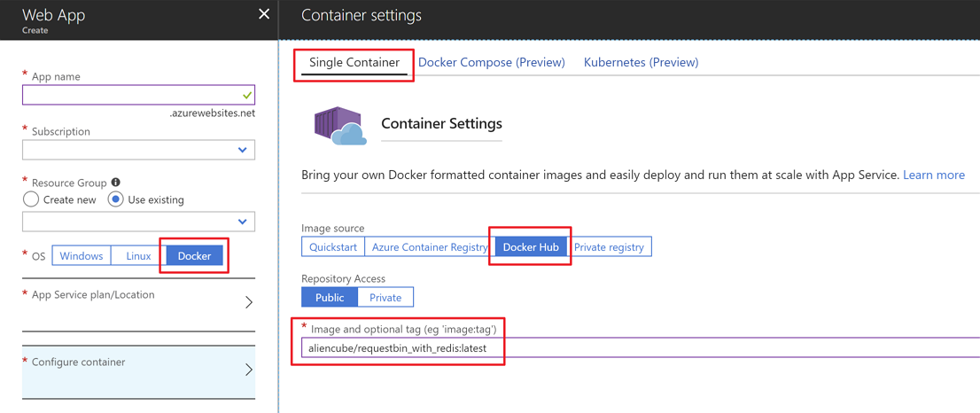This screenshot has height=413, width=980.
Task: Select Private registry image source
Action: pyautogui.click(x=609, y=246)
